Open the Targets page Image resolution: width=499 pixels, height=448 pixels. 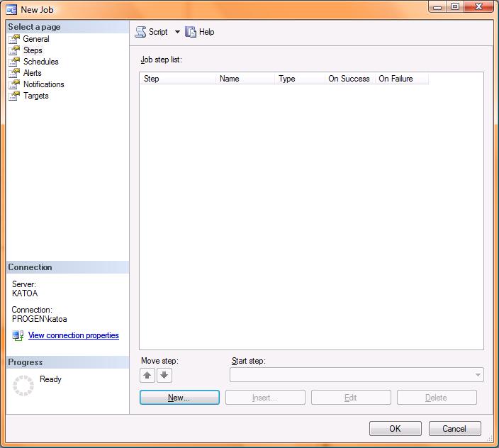[35, 96]
